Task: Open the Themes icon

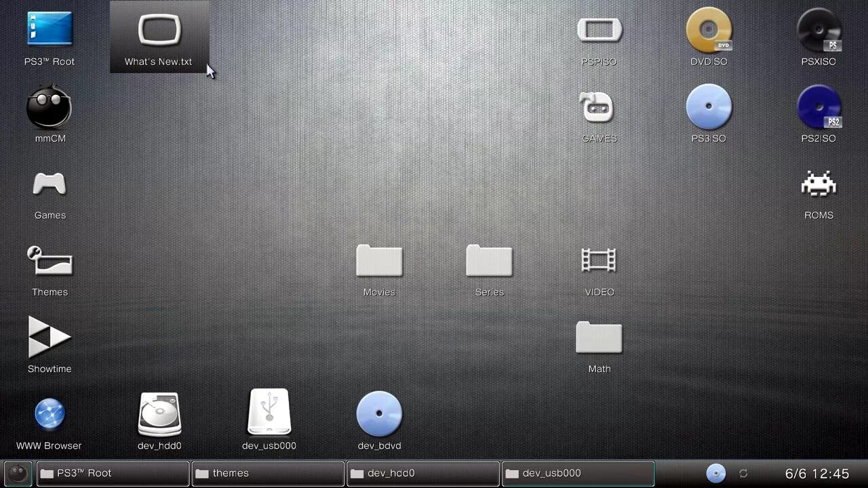Action: click(50, 260)
